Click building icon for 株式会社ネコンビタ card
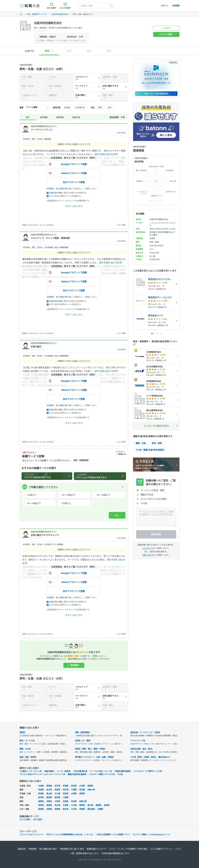 tap(140, 282)
